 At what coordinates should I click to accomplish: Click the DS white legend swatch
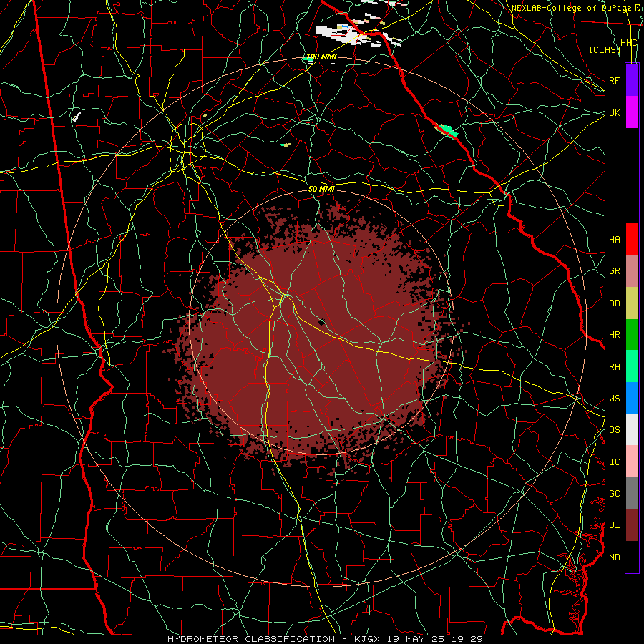tap(632, 429)
